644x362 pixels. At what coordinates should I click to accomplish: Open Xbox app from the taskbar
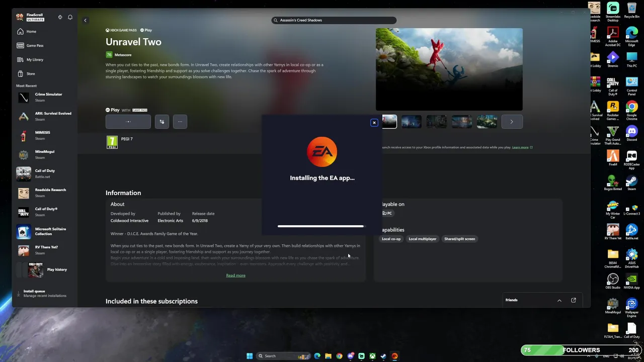pyautogui.click(x=372, y=356)
